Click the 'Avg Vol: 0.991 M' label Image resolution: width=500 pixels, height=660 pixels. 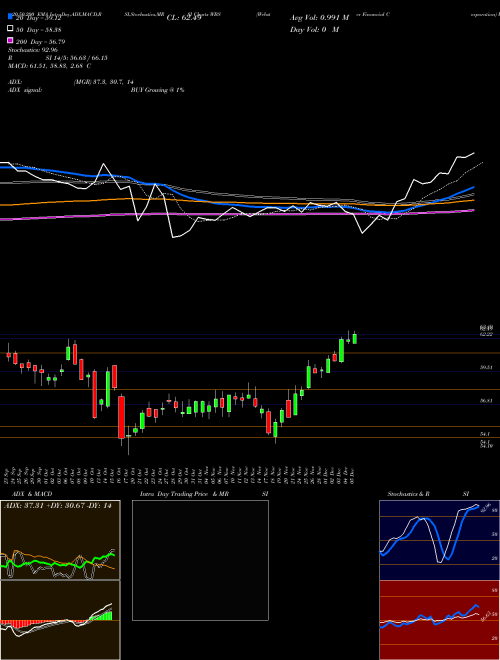pos(319,18)
